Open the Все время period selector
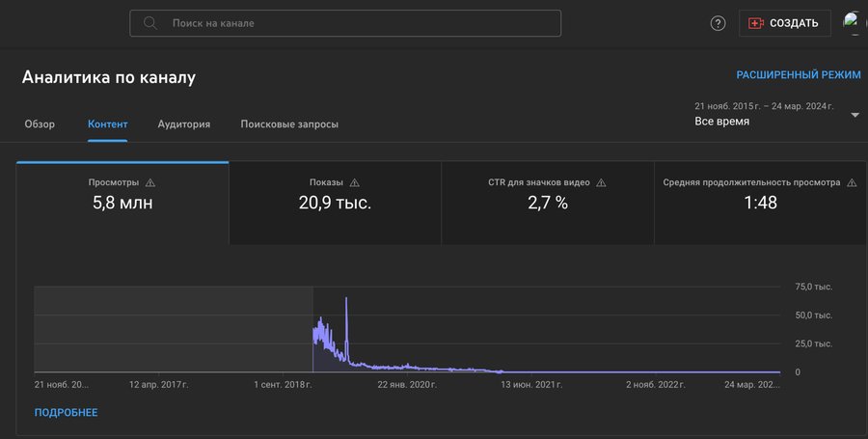Image resolution: width=868 pixels, height=439 pixels. click(721, 122)
